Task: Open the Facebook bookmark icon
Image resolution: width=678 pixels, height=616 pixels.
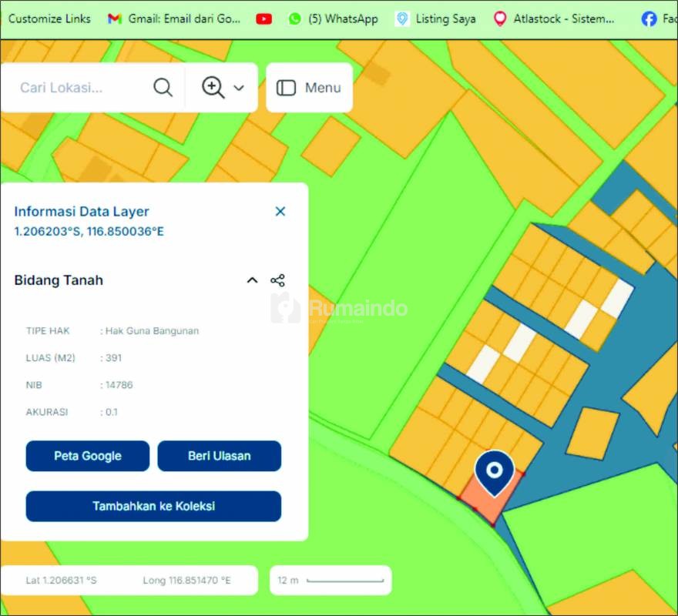Action: tap(650, 18)
